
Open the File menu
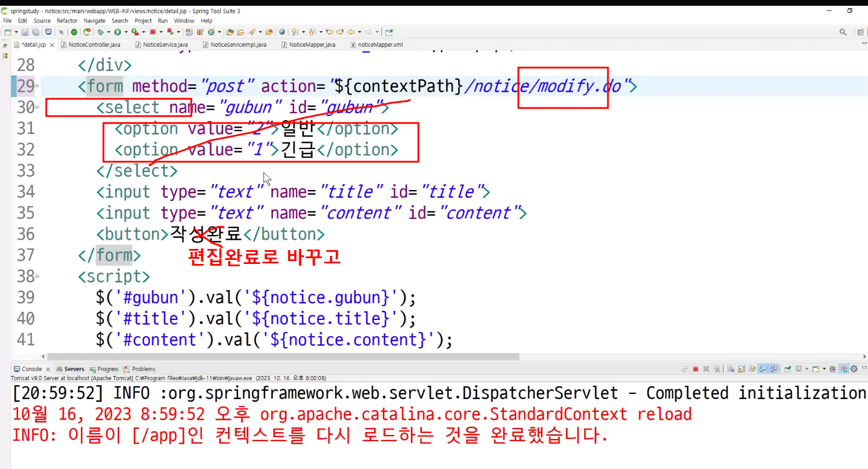8,21
